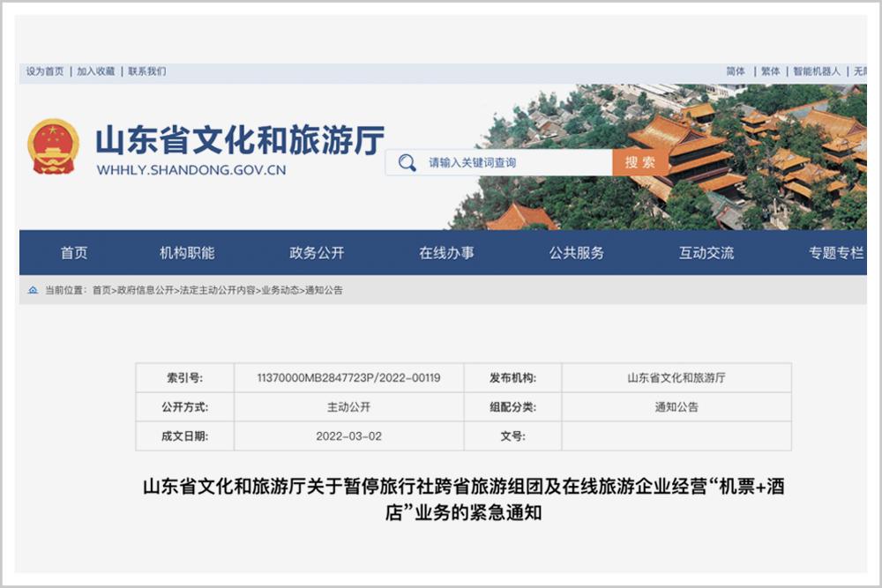Click the 设为首页 link
Image resolution: width=882 pixels, height=588 pixels.
45,71
